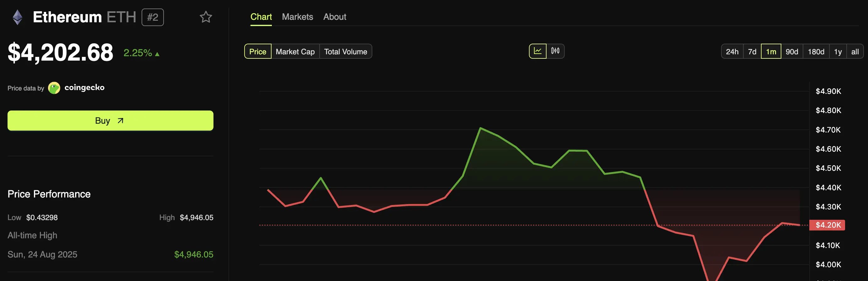Screen dimensions: 868x281
Task: Add Ethereum to favorites with star icon
Action: 206,17
